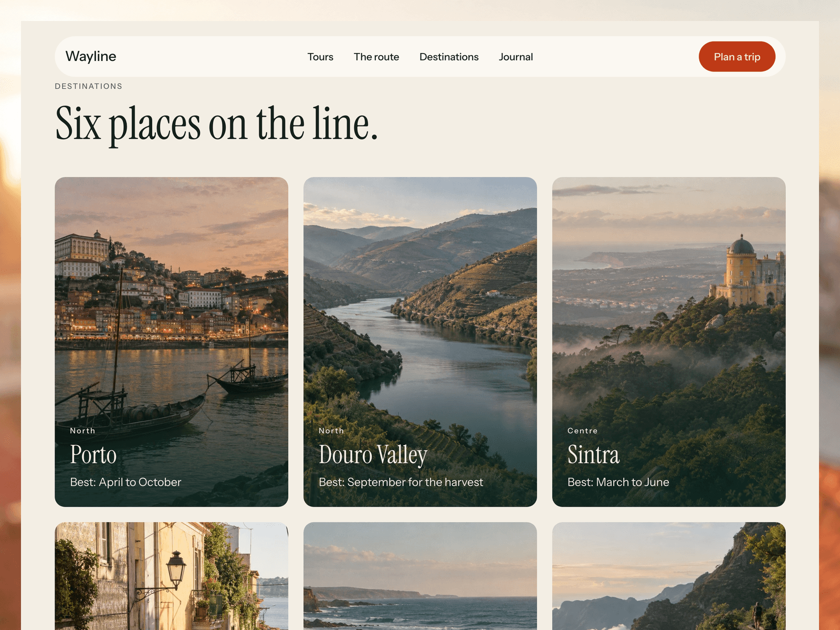Open the Journal nav link
The image size is (840, 630).
point(516,57)
